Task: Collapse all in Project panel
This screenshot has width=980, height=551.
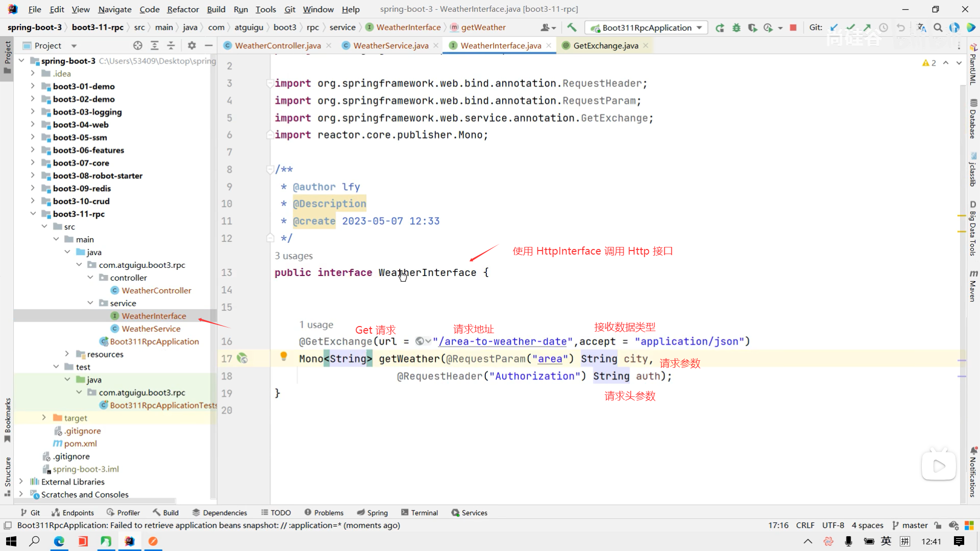Action: pyautogui.click(x=171, y=45)
